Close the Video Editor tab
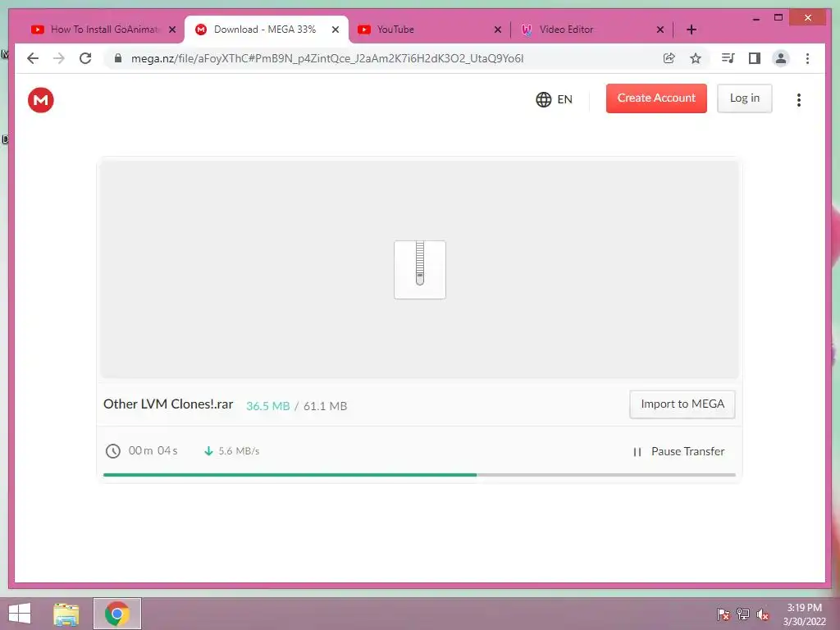 (x=660, y=30)
